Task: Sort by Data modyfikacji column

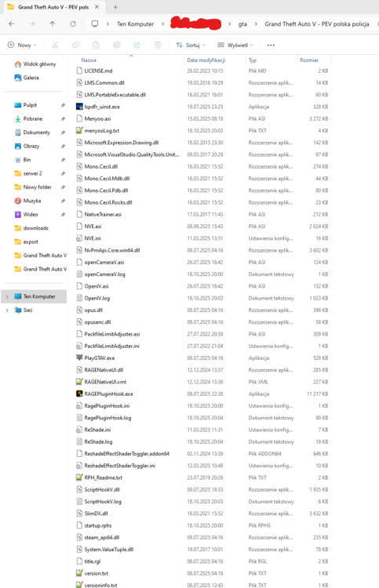Action: (x=206, y=60)
